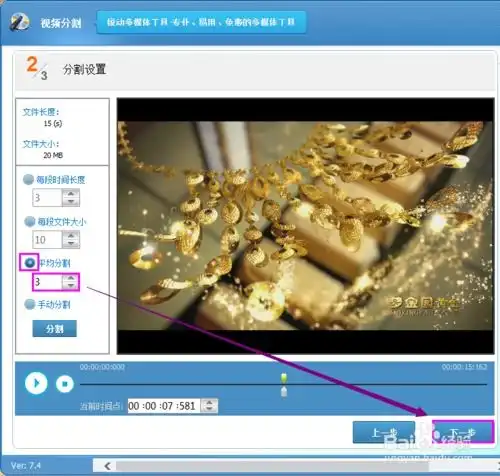The width and height of the screenshot is (500, 476).
Task: Click the multimedia tools banner text
Action: (201, 22)
